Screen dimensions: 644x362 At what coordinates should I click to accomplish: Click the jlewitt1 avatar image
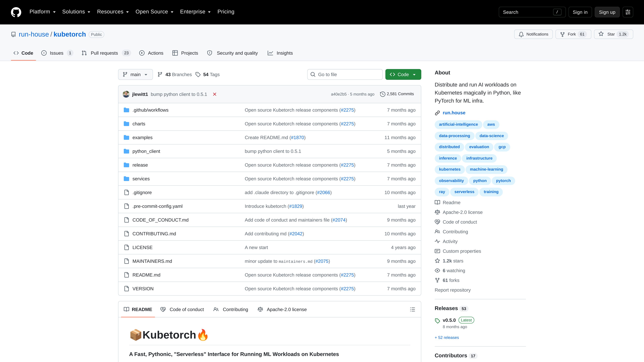pos(126,94)
